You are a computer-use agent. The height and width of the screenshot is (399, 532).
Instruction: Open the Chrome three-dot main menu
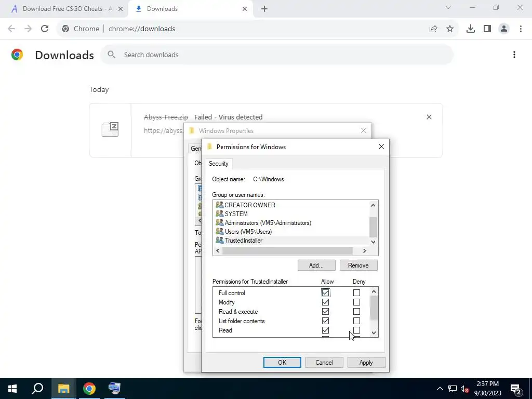click(521, 29)
